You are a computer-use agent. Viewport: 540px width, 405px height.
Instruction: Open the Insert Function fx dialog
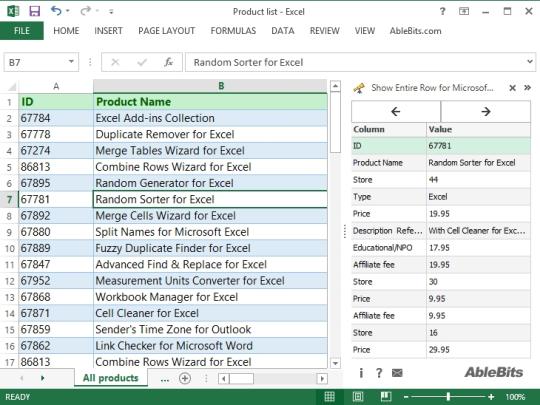pyautogui.click(x=168, y=62)
